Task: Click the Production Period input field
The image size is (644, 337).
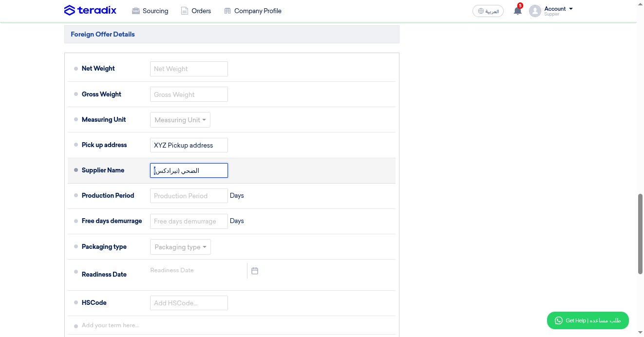Action: pos(189,196)
